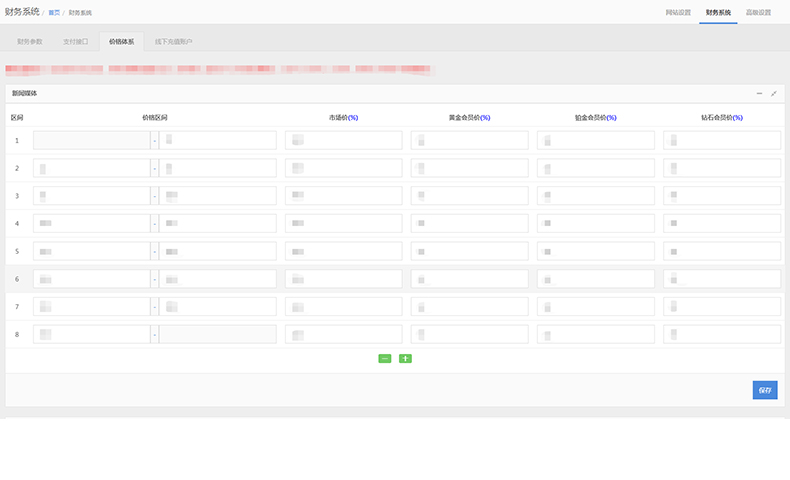790x480 pixels.
Task: Click row 3 黄金会员价 input field
Action: coord(469,196)
